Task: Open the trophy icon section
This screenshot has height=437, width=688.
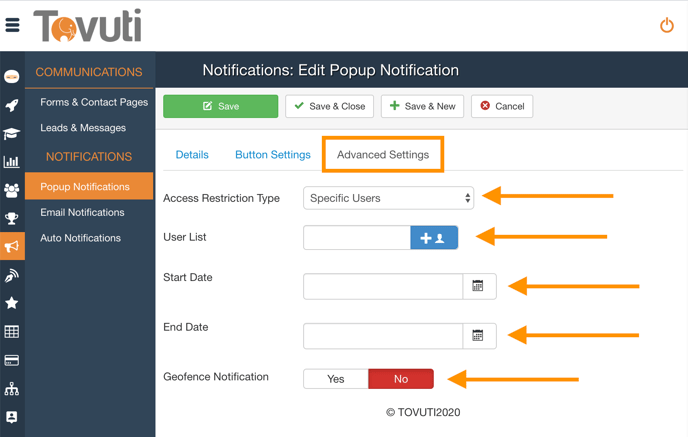Action: coord(12,218)
